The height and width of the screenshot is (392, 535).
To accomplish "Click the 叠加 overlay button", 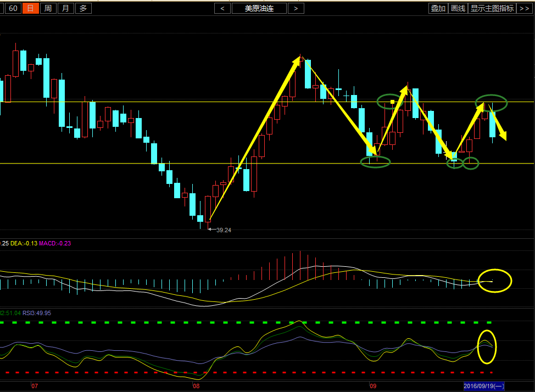I will (438, 8).
